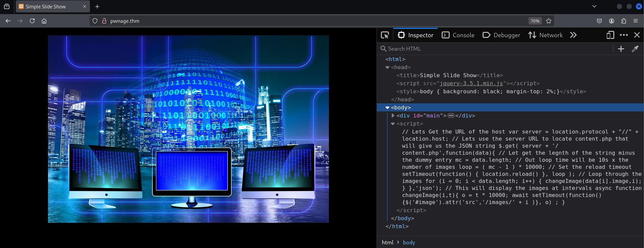Expand the div id main node

click(393, 115)
